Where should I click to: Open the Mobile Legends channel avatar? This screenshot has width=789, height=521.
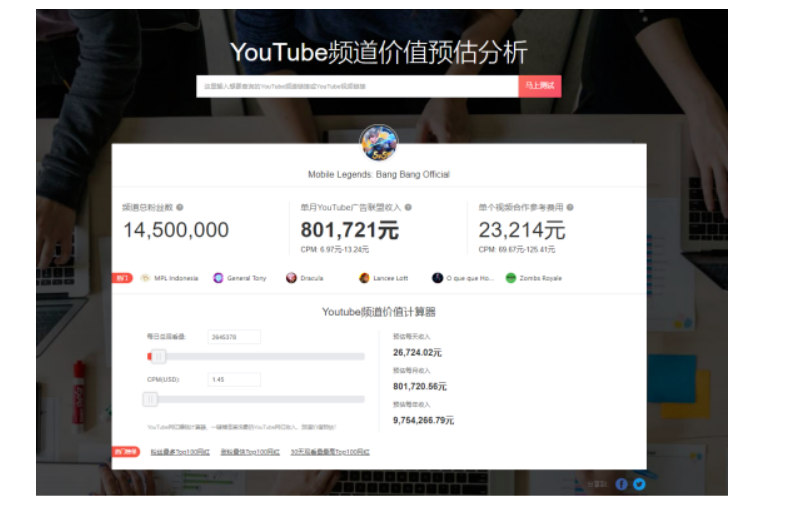[x=379, y=143]
